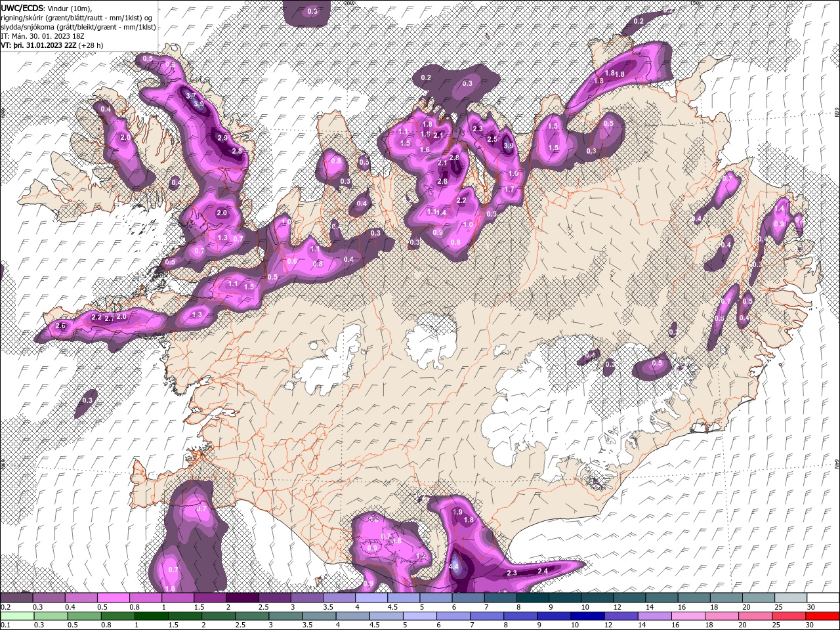
Task: Click the navy blue 10–12 swatch, bottom legend row
Action: (x=587, y=616)
